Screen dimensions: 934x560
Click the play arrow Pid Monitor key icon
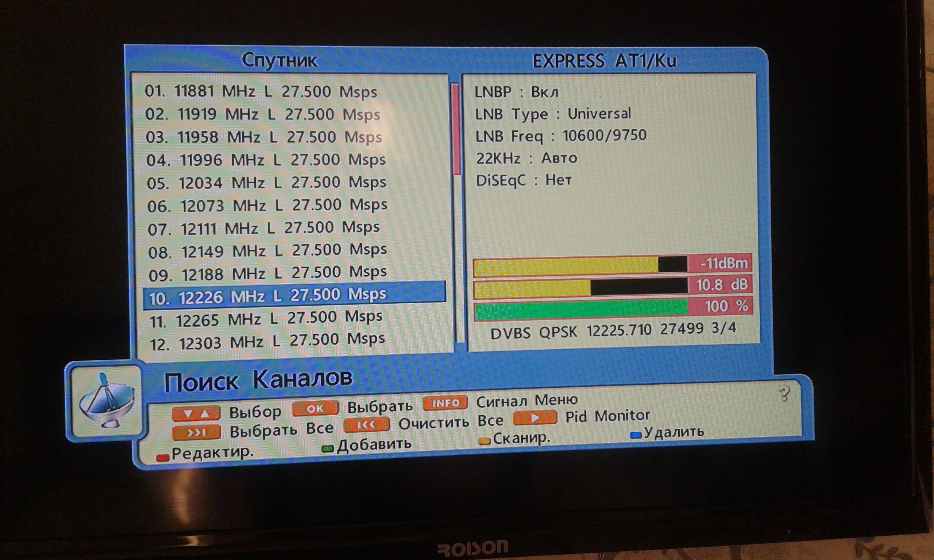point(535,418)
